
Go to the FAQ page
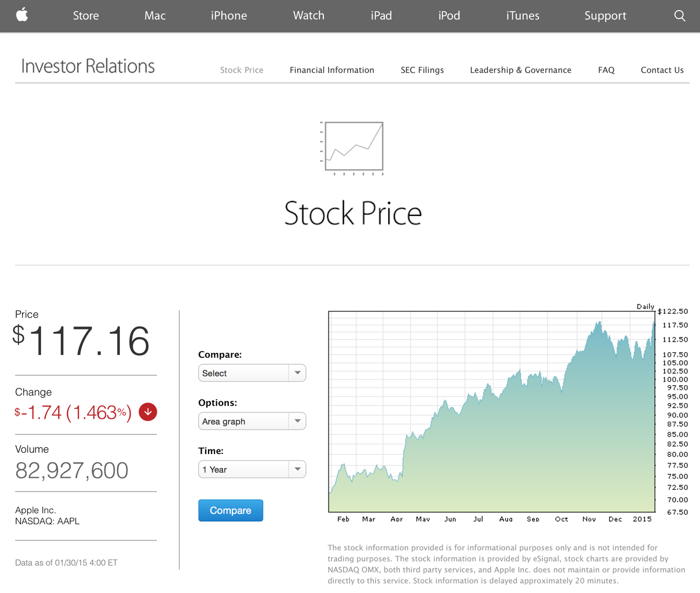coord(606,70)
